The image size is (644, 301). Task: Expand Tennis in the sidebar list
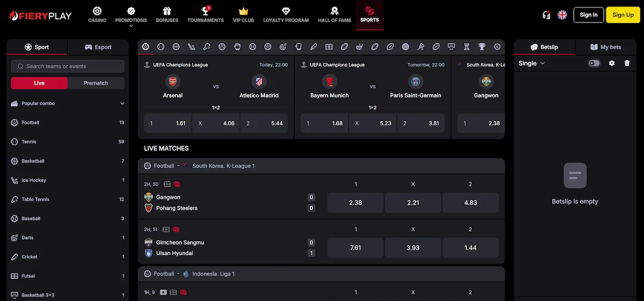tap(68, 142)
